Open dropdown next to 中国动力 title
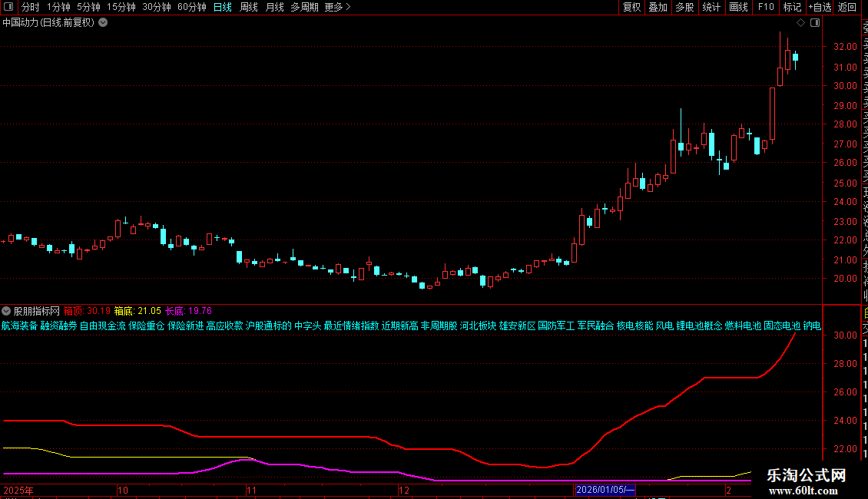 [x=103, y=23]
